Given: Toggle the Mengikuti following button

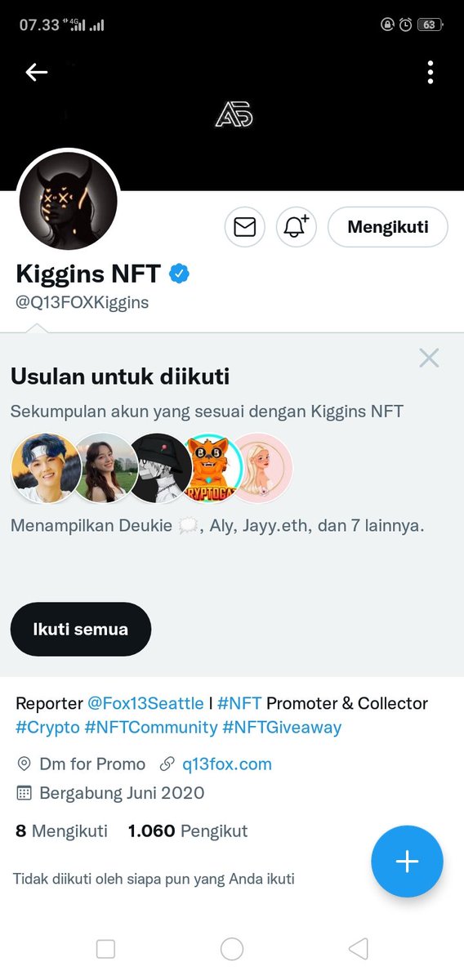Looking at the screenshot, I should point(388,226).
